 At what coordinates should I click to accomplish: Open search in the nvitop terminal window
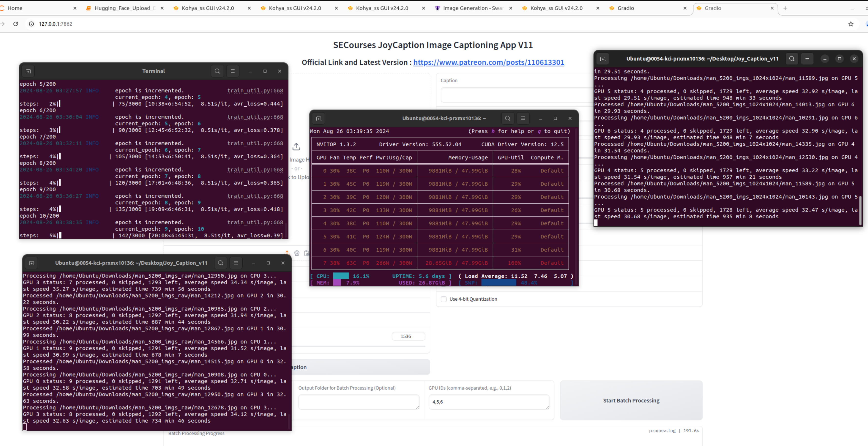pyautogui.click(x=507, y=118)
